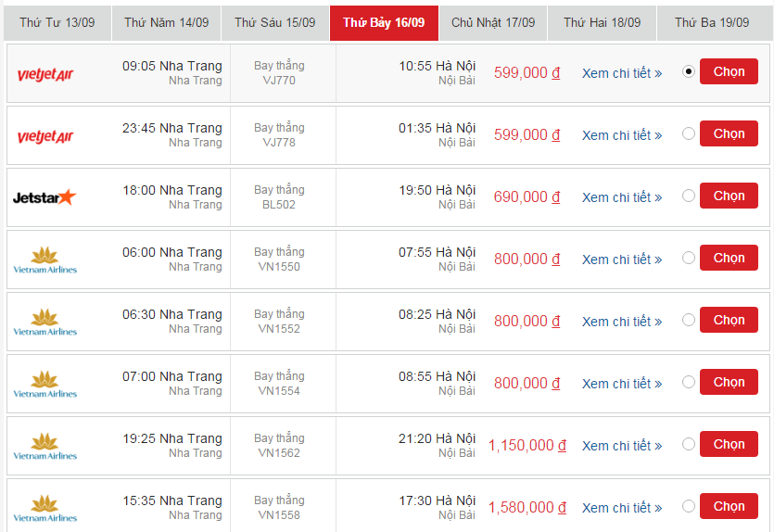Click the VietJet Air logo for flight VJ778
Screen dimensions: 774x532
click(44, 136)
